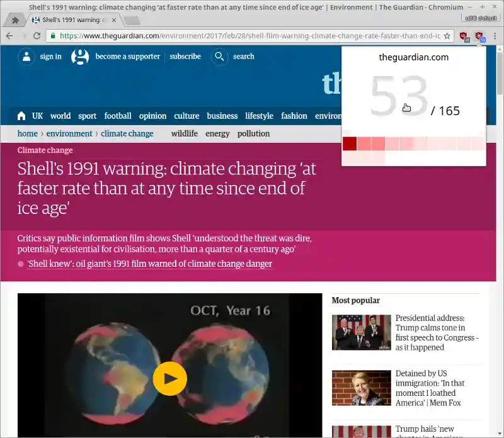Click the subscribe link

(185, 57)
